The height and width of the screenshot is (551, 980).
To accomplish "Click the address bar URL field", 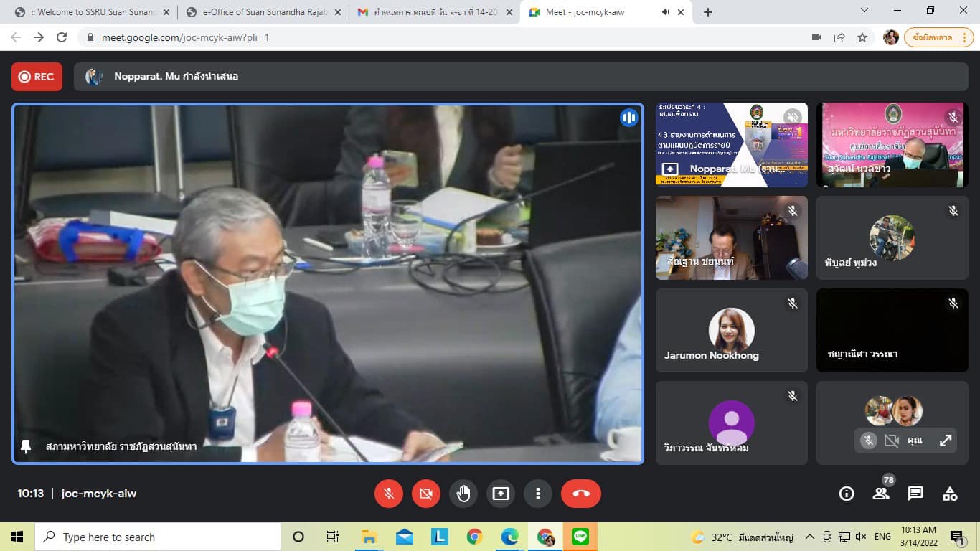I will (x=430, y=37).
